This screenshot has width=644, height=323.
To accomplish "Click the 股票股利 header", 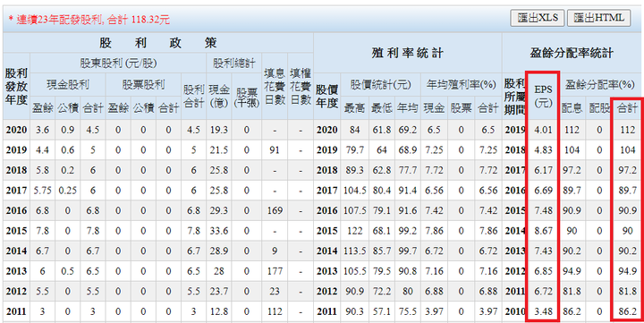I will point(143,85).
